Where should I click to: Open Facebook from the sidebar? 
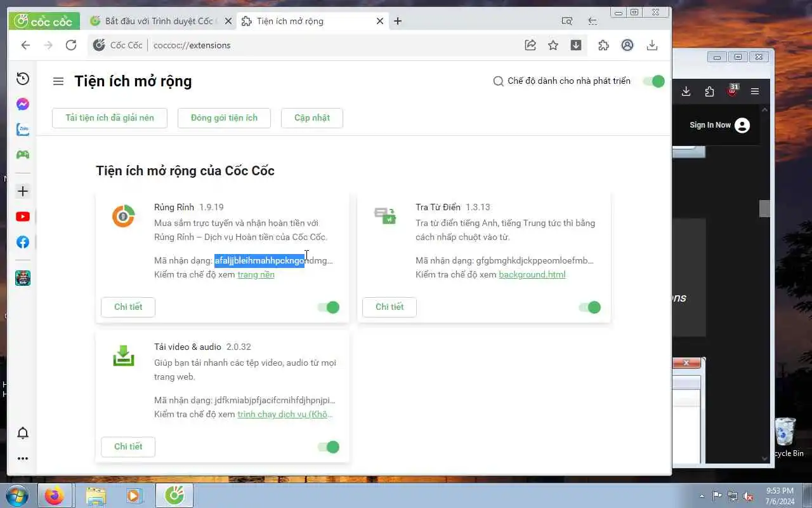[23, 242]
